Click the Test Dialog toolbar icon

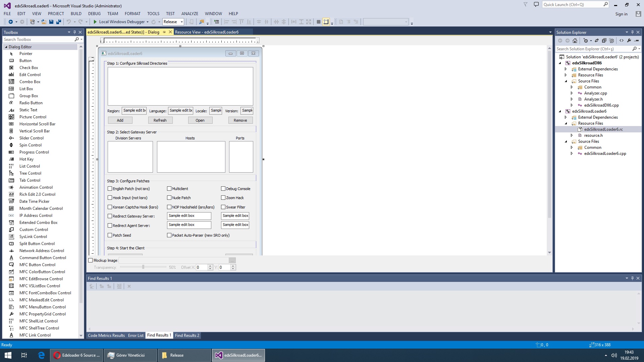[217, 22]
